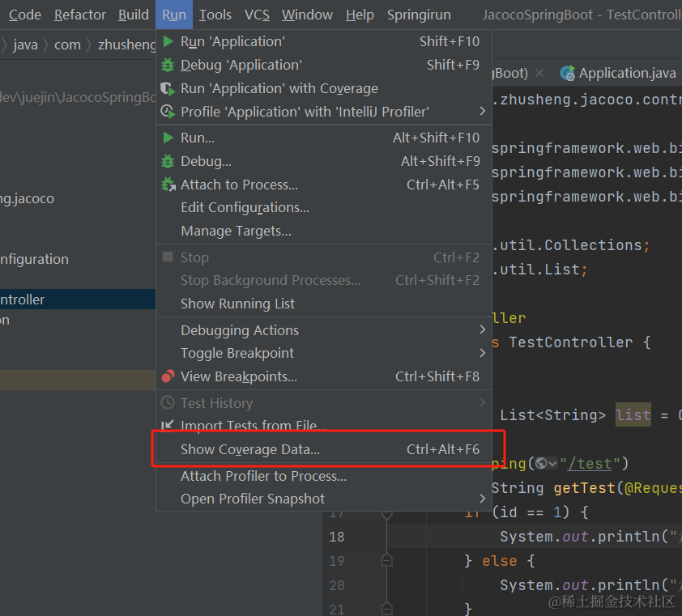
Task: Open the Window menu
Action: 307,15
